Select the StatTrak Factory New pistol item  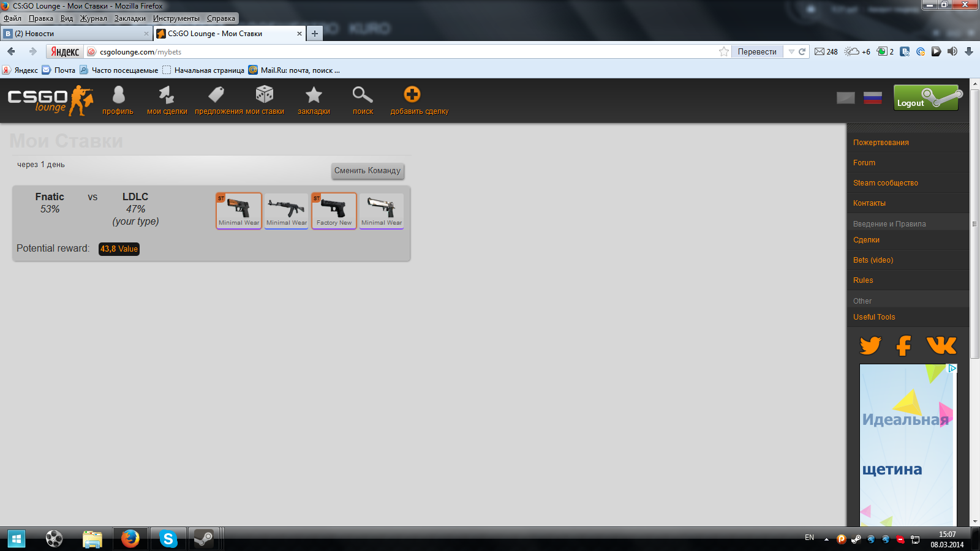(x=334, y=211)
